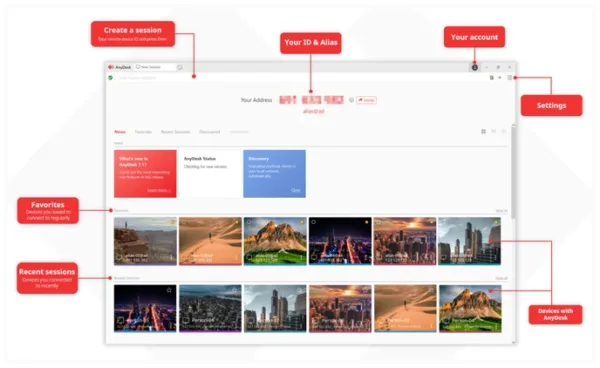Click the Invite button next to address
The width and height of the screenshot is (600, 368).
[x=366, y=100]
